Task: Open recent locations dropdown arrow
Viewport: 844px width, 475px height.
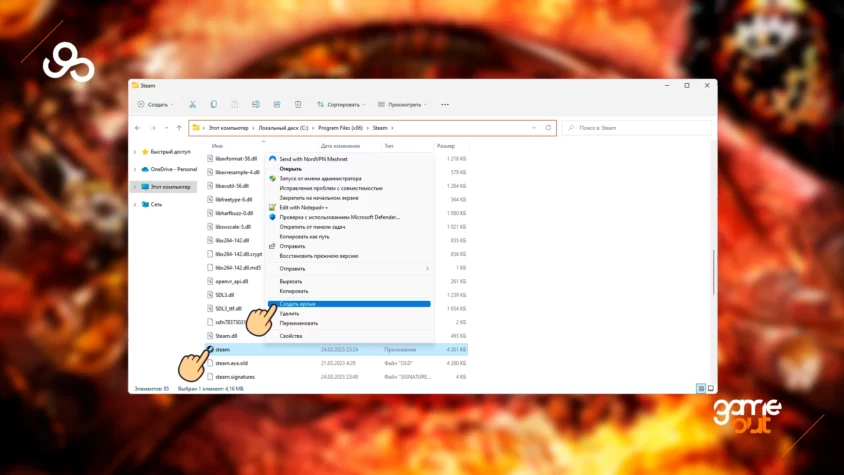Action: (166, 128)
